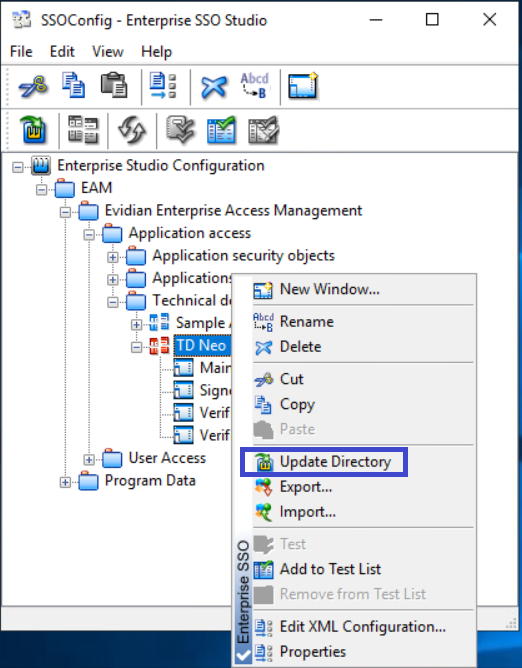
Task: Click the window icon beside the Main tree item
Action: coord(183,367)
